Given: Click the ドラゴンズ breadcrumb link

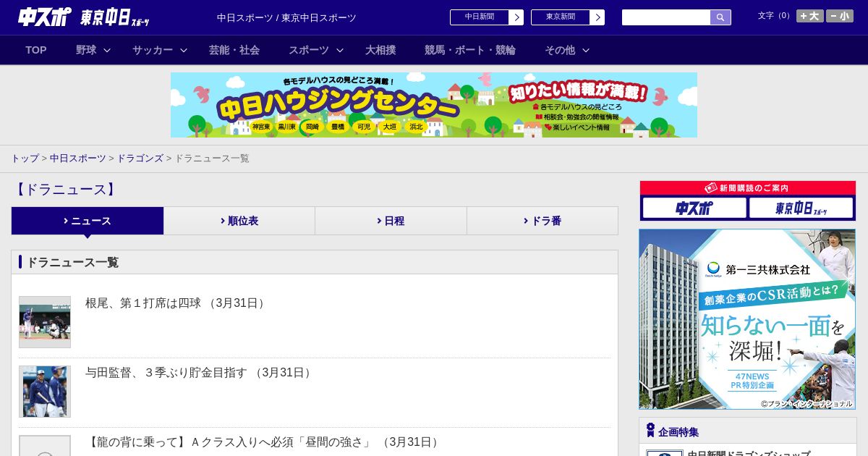Looking at the screenshot, I should [x=140, y=158].
